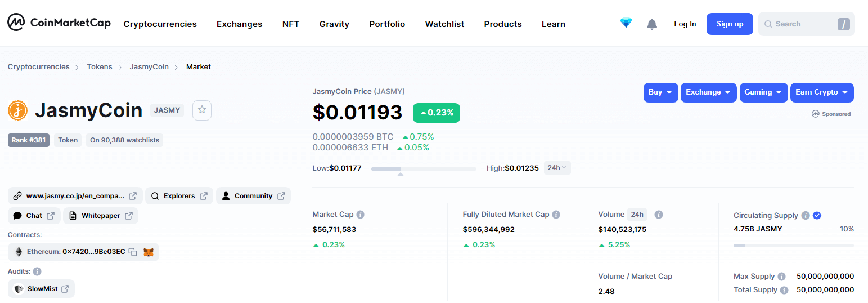The height and width of the screenshot is (303, 868).
Task: Open Cryptocurrencies menu
Action: click(x=160, y=24)
